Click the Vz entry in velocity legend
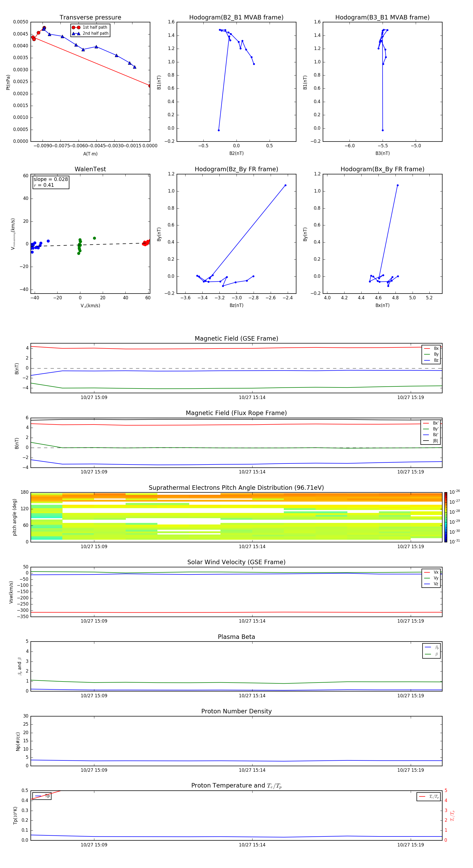This screenshot has width=473, height=868. tap(431, 584)
